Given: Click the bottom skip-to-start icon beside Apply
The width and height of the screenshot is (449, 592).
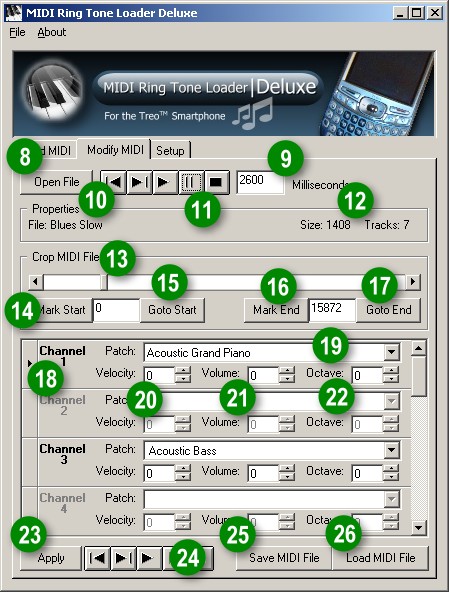Looking at the screenshot, I should pos(98,558).
